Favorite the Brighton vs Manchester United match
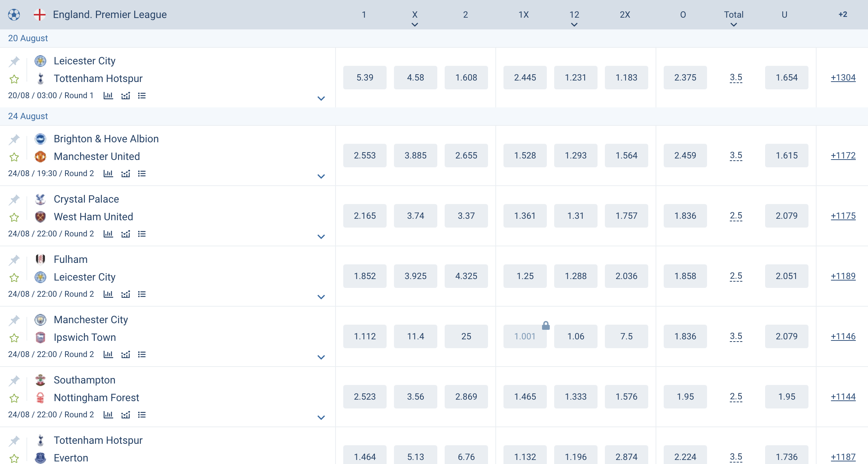 click(x=14, y=157)
